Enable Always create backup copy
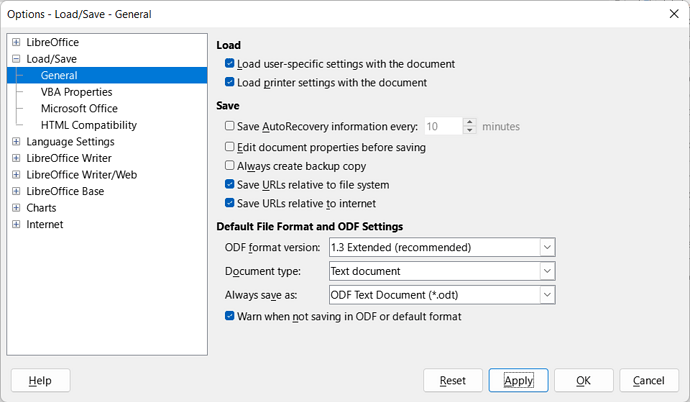This screenshot has width=690, height=402. pyautogui.click(x=229, y=165)
